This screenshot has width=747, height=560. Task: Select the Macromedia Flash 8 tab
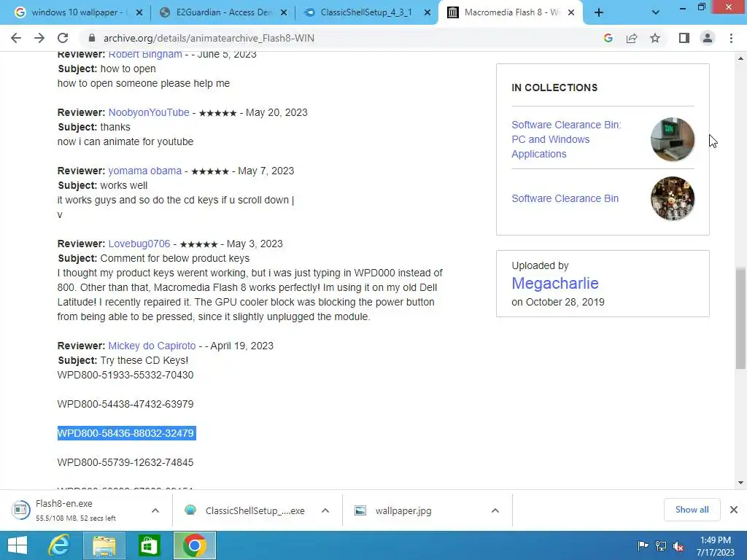point(511,12)
